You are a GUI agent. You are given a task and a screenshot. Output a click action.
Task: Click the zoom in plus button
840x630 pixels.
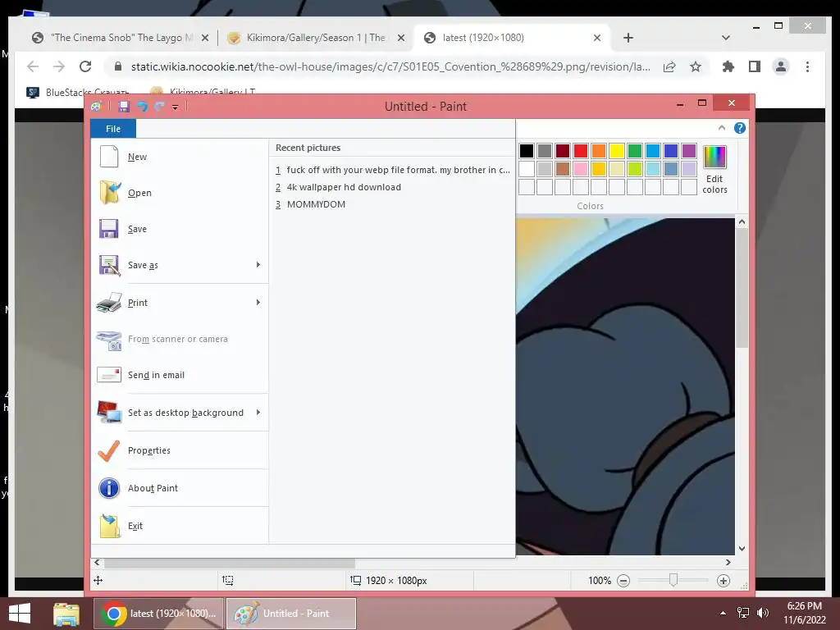(x=724, y=581)
